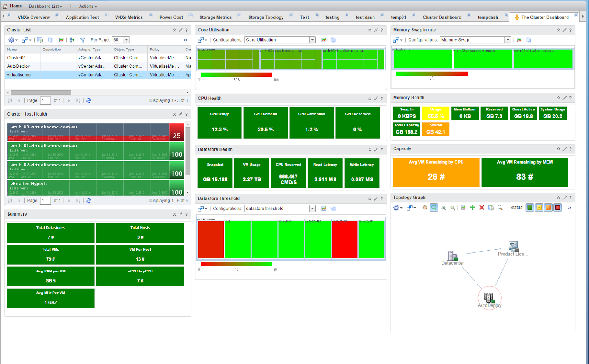Screen dimensions: 589x364
Task: Click the green plus icon in Topology Graph
Action: [472, 208]
